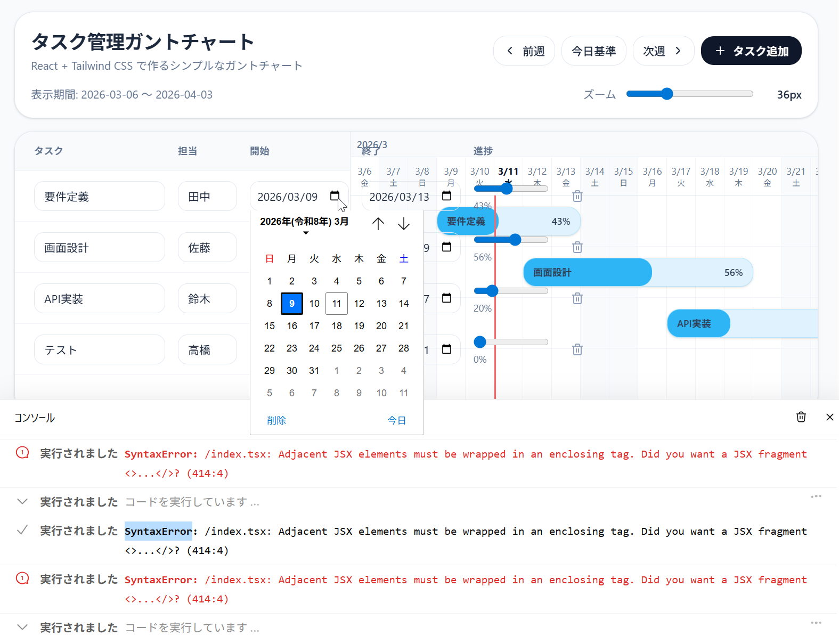Go to next month with down arrow
Screen dimensions: 839x644
pos(404,224)
